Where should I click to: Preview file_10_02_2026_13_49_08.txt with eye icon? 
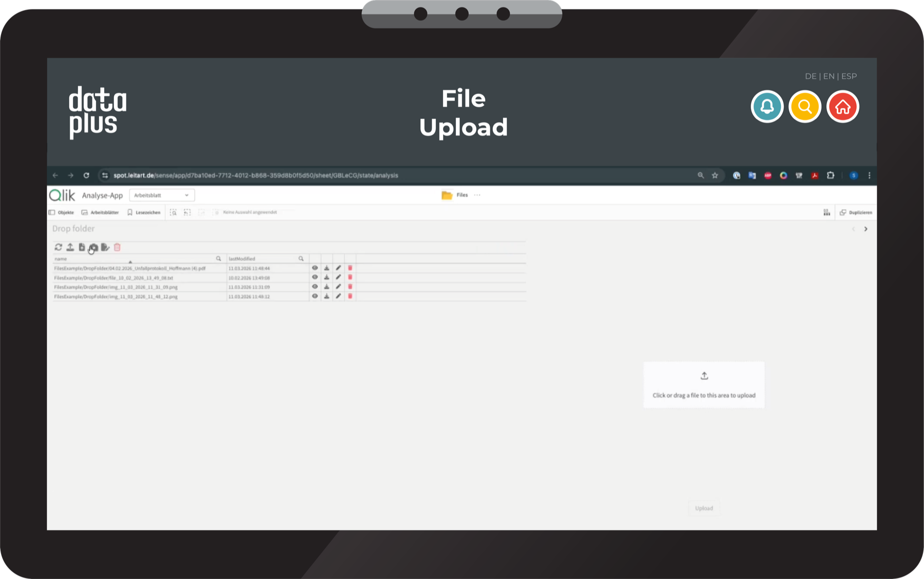(x=315, y=277)
